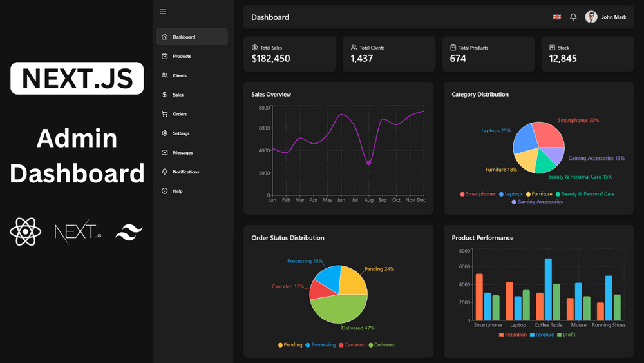Open Notifications from the sidebar
The height and width of the screenshot is (363, 644).
(x=185, y=172)
